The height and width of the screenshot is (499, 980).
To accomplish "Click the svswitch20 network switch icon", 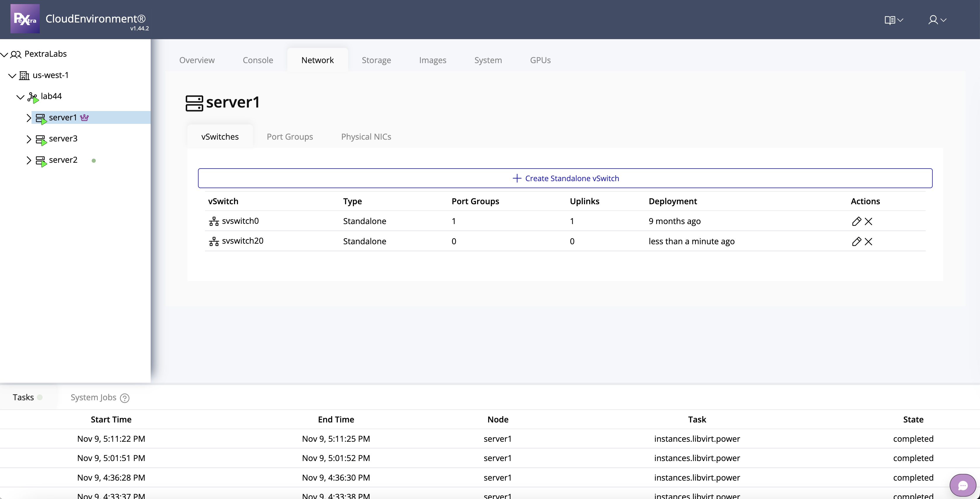I will (x=214, y=241).
